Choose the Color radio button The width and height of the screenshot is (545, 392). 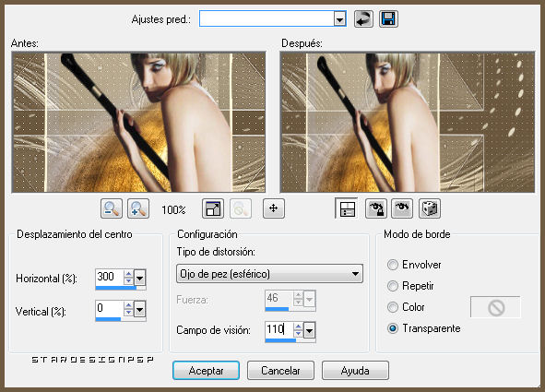pyautogui.click(x=393, y=307)
